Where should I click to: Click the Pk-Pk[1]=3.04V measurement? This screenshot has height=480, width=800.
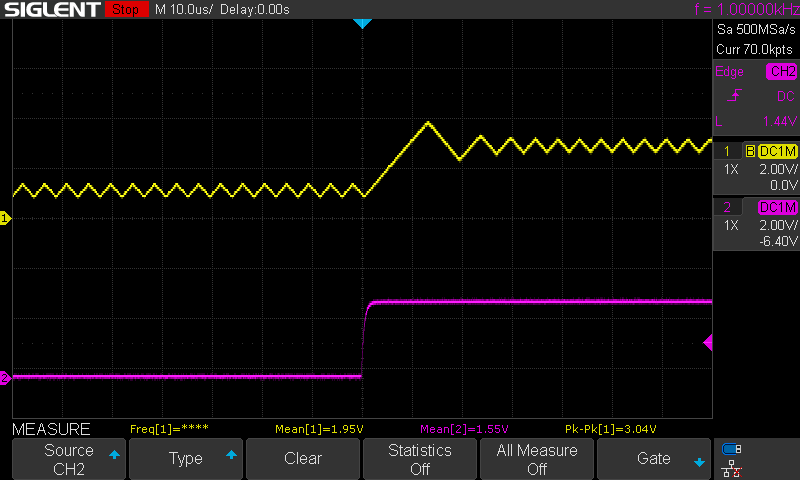pyautogui.click(x=610, y=429)
